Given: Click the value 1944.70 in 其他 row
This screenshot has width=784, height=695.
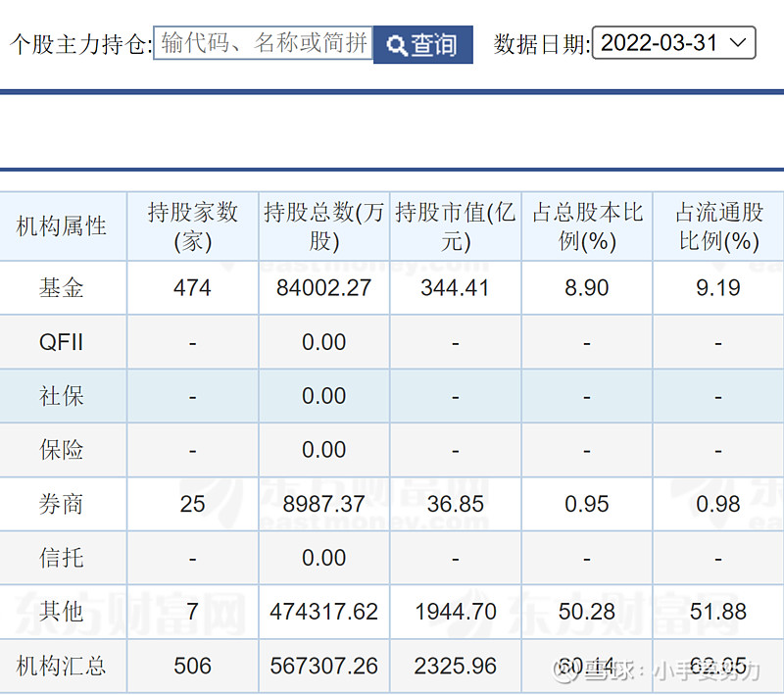Looking at the screenshot, I should pos(456,612).
